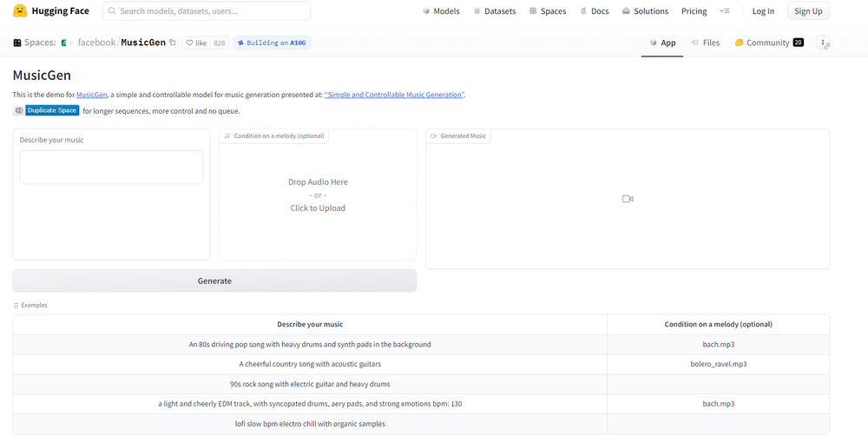
Task: Select the 90s rock song example
Action: pyautogui.click(x=310, y=384)
